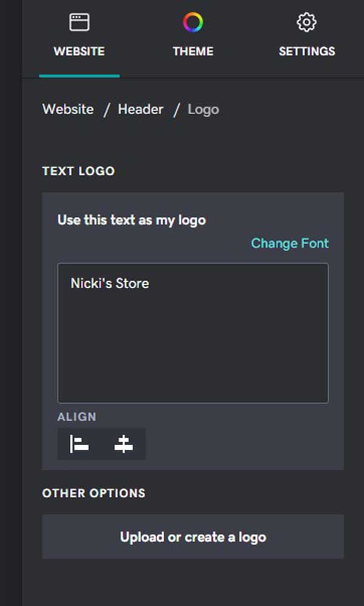Click the Upload or create a logo button
The image size is (364, 606).
pos(193,536)
